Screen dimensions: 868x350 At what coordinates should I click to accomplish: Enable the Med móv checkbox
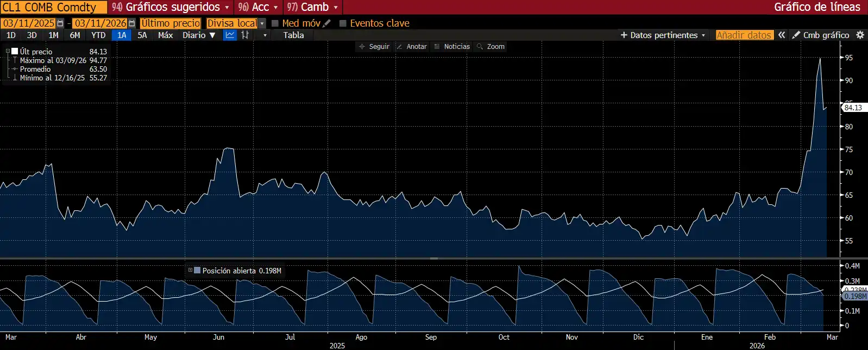click(275, 23)
